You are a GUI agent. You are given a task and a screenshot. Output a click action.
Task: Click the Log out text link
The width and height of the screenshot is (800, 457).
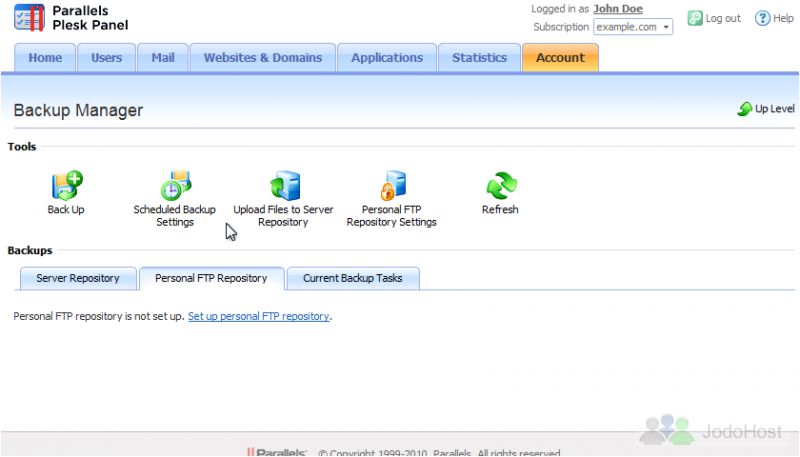(723, 18)
